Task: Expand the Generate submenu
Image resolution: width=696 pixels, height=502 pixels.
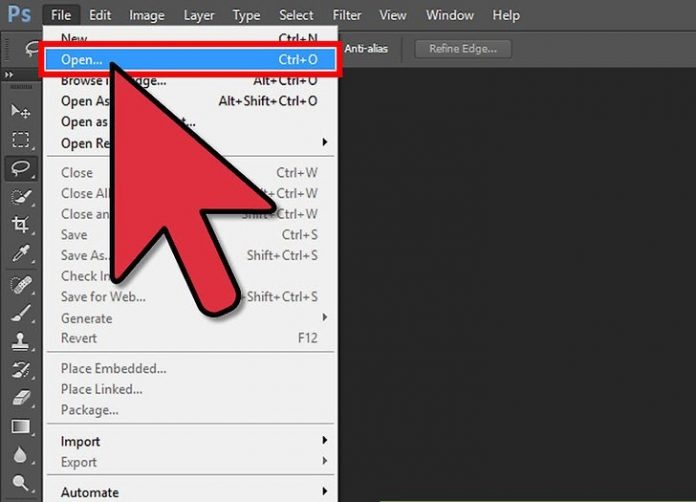Action: click(x=87, y=318)
